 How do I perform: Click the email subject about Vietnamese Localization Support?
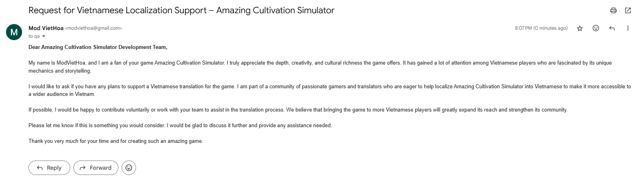pos(181,10)
